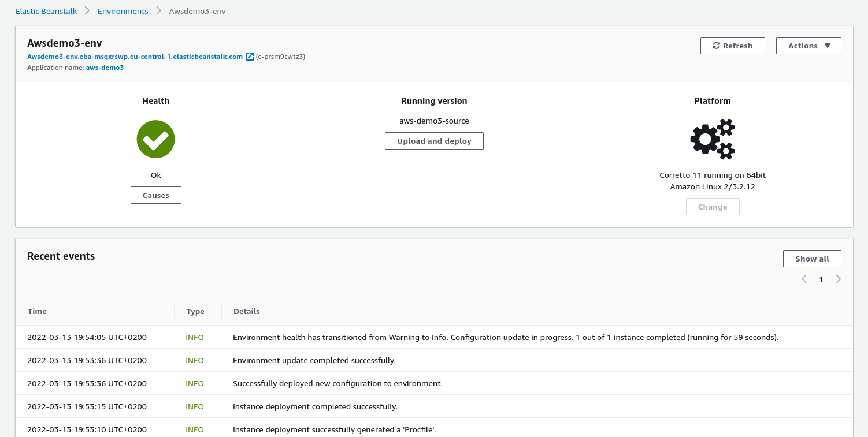Click the 'generated a Procfile' event details
Viewport: 868px width, 437px height.
335,429
